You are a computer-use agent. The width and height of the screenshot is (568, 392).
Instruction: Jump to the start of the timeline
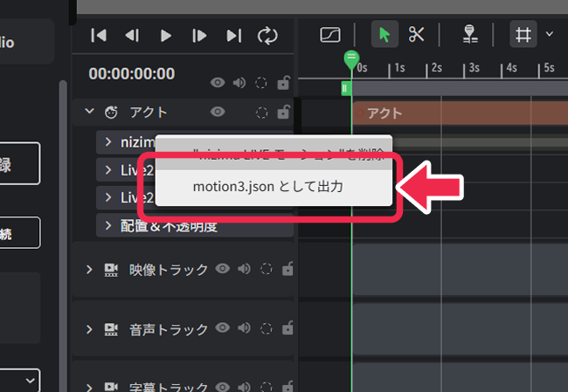coord(99,36)
